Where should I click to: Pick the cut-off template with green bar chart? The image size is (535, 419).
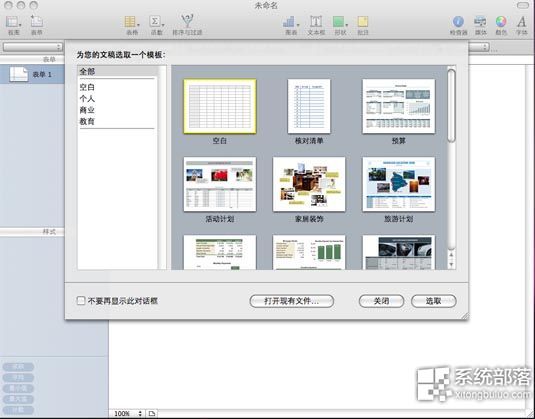309,252
